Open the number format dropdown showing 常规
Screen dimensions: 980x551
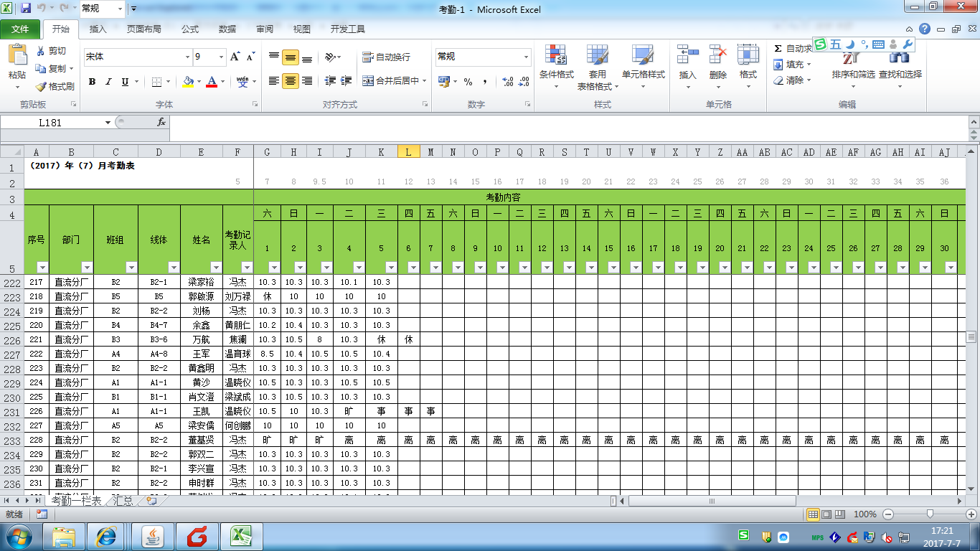pyautogui.click(x=526, y=57)
